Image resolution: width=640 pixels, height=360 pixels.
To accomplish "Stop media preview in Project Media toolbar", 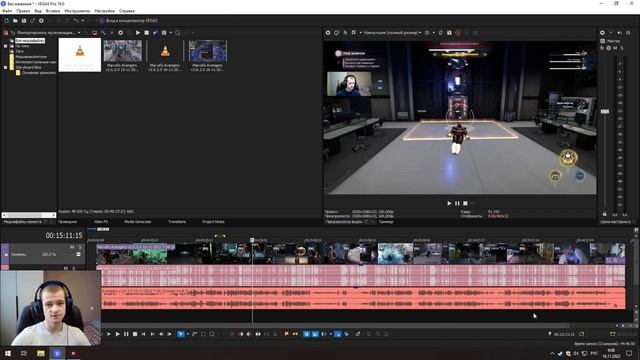I will point(147,33).
